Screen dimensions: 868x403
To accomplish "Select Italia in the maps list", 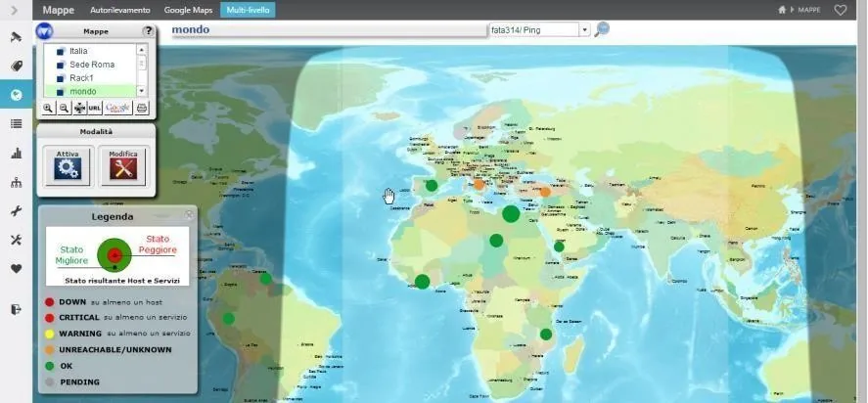I will tap(78, 51).
